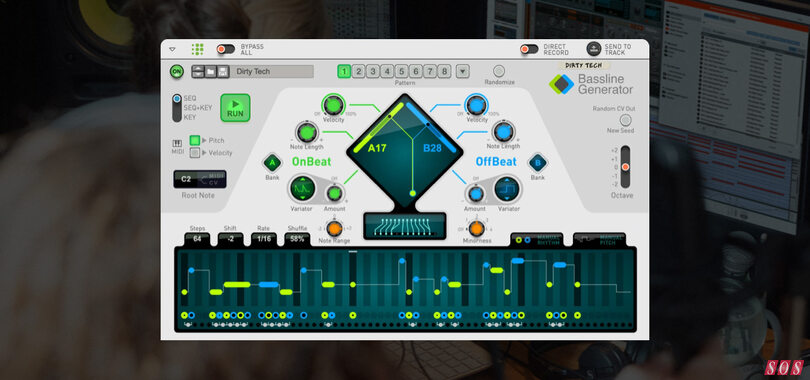Click the green RUN play button
This screenshot has width=810, height=380.
(x=236, y=108)
